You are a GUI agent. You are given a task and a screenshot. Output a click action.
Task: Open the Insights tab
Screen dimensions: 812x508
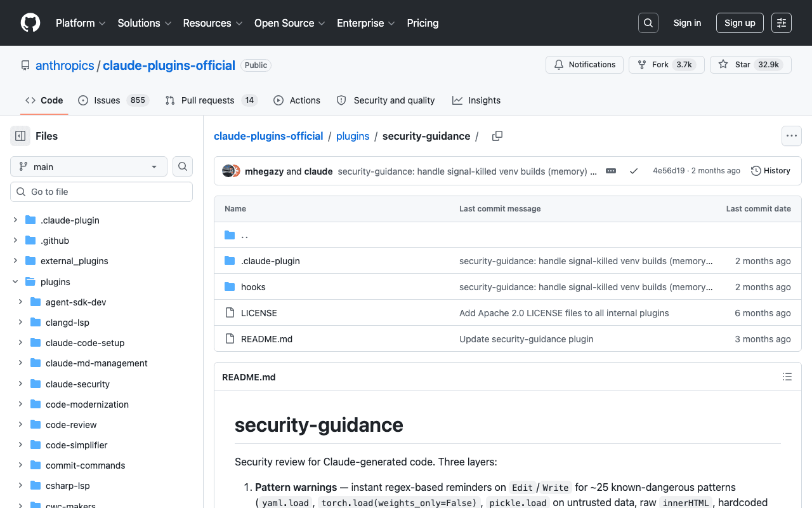tap(476, 100)
